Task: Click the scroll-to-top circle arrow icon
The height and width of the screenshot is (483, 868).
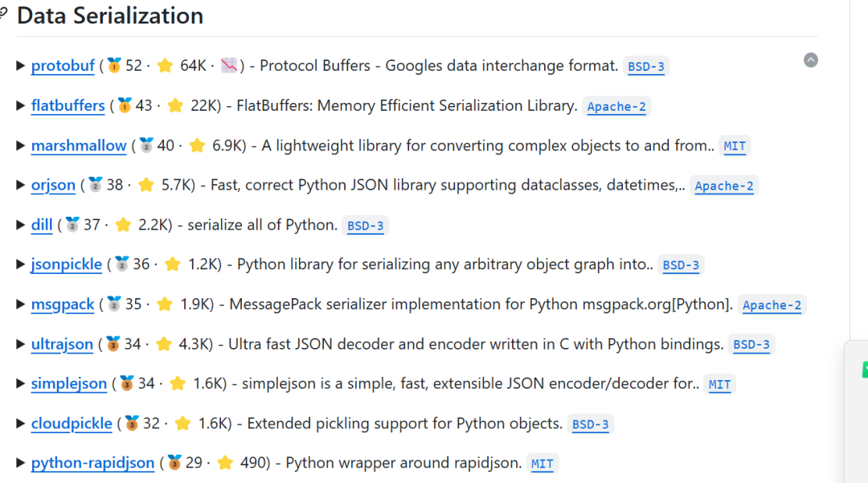Action: pyautogui.click(x=811, y=60)
